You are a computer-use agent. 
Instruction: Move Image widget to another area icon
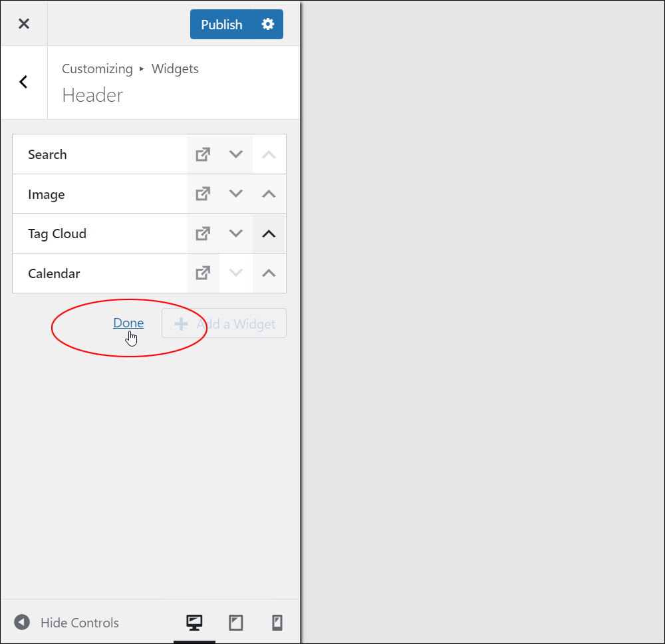click(x=203, y=194)
